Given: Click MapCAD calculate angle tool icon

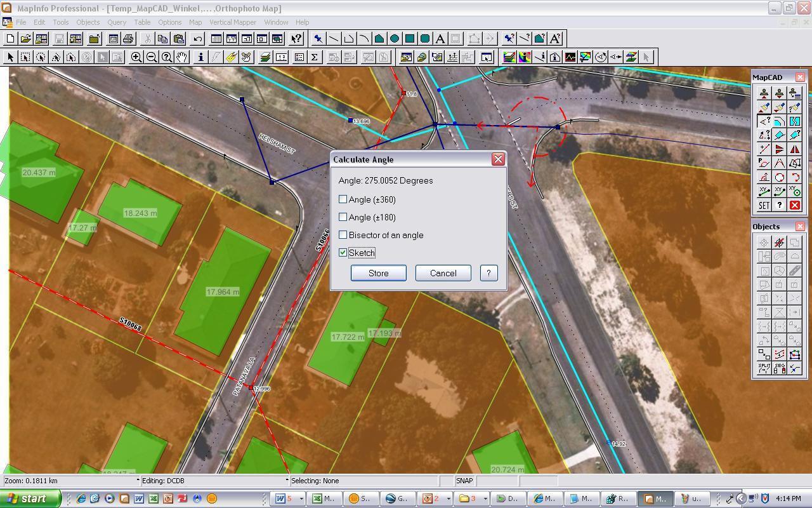Looking at the screenshot, I should (764, 121).
